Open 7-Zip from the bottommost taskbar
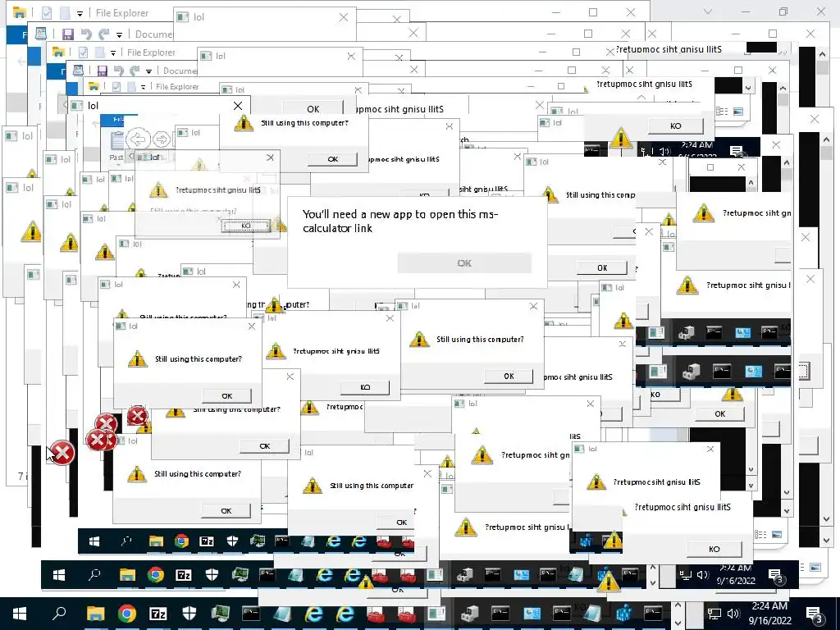840x630 pixels. click(158, 614)
